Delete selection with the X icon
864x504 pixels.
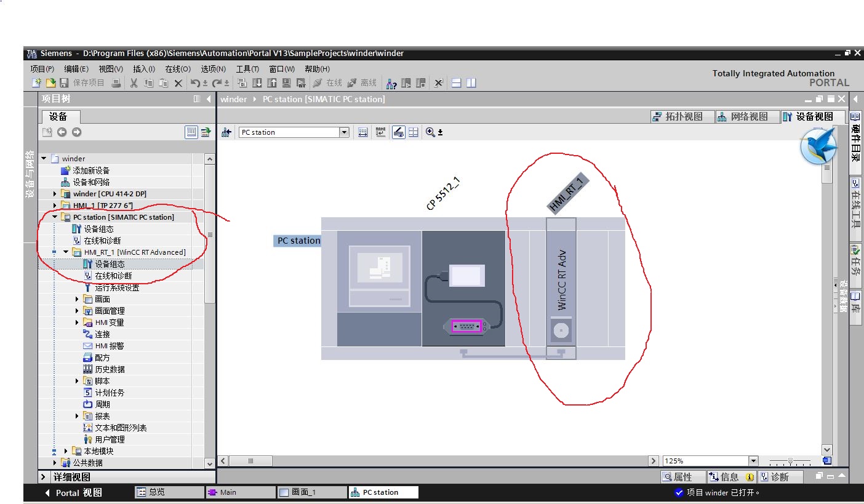[178, 83]
